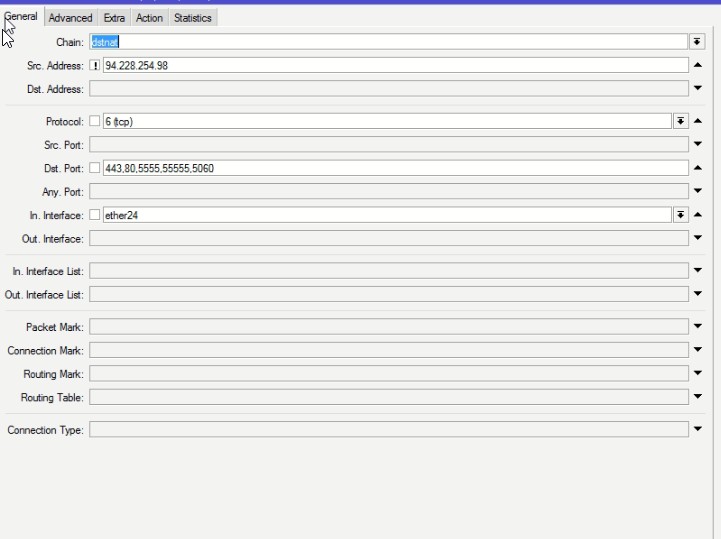Collapse the Dst. Port field
721x539 pixels.
pos(698,168)
